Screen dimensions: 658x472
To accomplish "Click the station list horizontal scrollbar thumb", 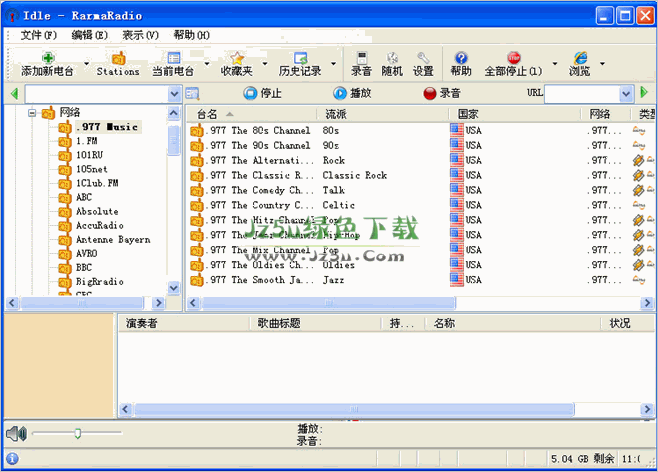I will click(328, 302).
